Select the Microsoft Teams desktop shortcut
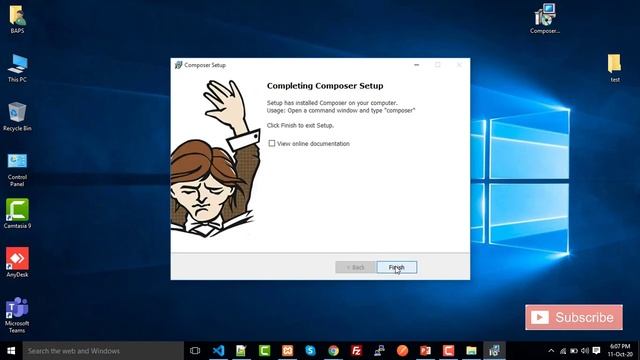640x360 pixels. point(17,315)
